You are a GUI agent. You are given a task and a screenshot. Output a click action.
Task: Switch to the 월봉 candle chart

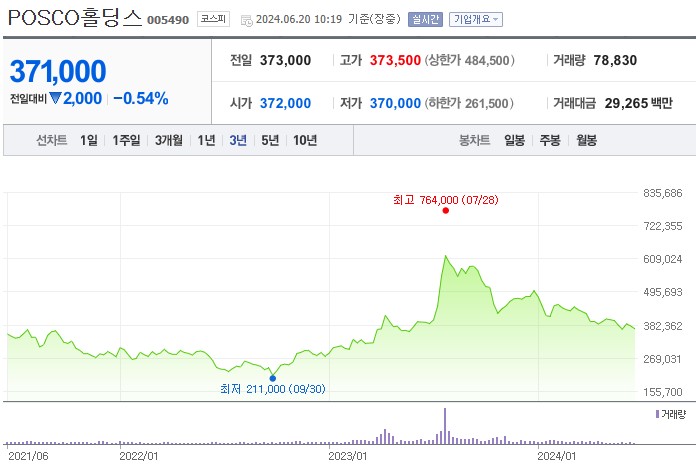(586, 140)
